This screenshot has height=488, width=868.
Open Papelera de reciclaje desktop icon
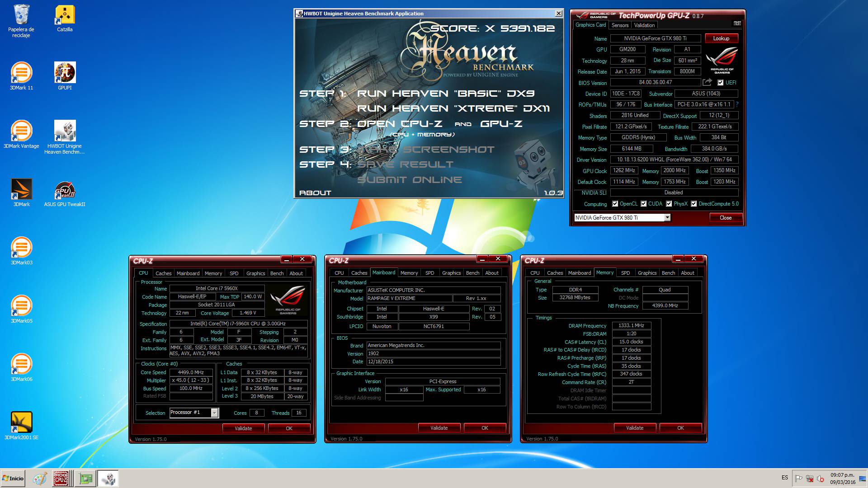pyautogui.click(x=21, y=21)
